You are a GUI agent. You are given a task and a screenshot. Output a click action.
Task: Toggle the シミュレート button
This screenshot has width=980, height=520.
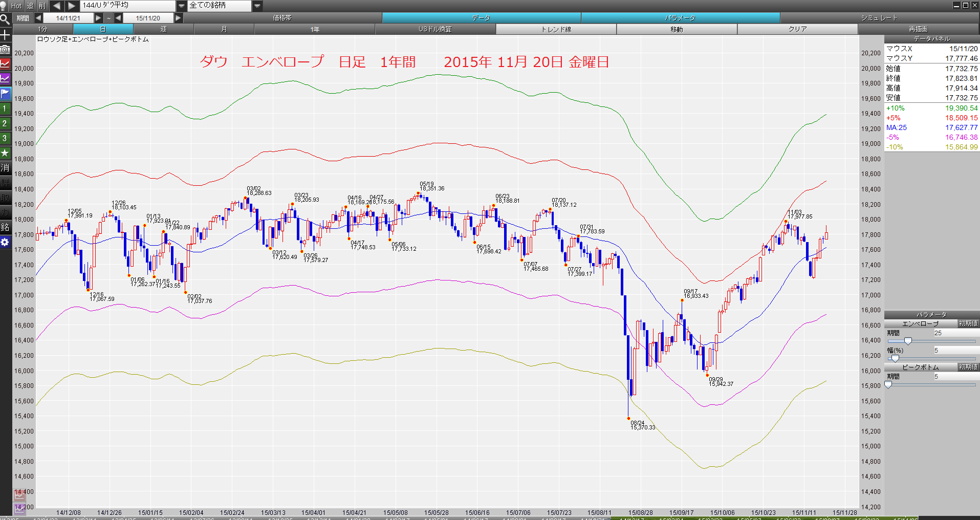(x=879, y=18)
